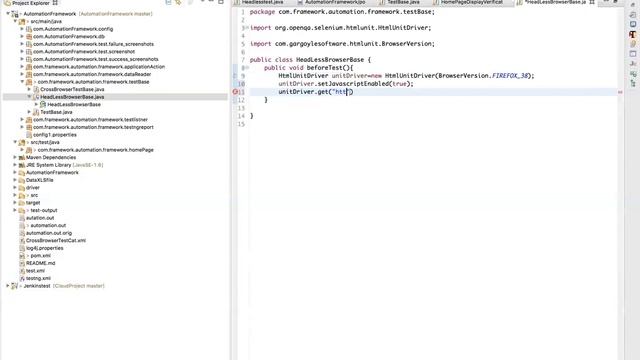Click the class name HeadLessBrowserBase in the editor

pos(330,60)
